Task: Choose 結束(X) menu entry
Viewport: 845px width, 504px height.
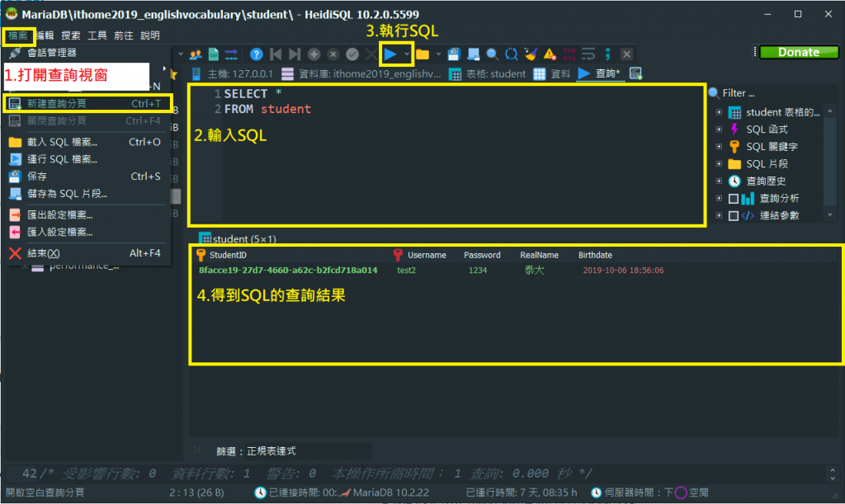Action: pyautogui.click(x=87, y=253)
